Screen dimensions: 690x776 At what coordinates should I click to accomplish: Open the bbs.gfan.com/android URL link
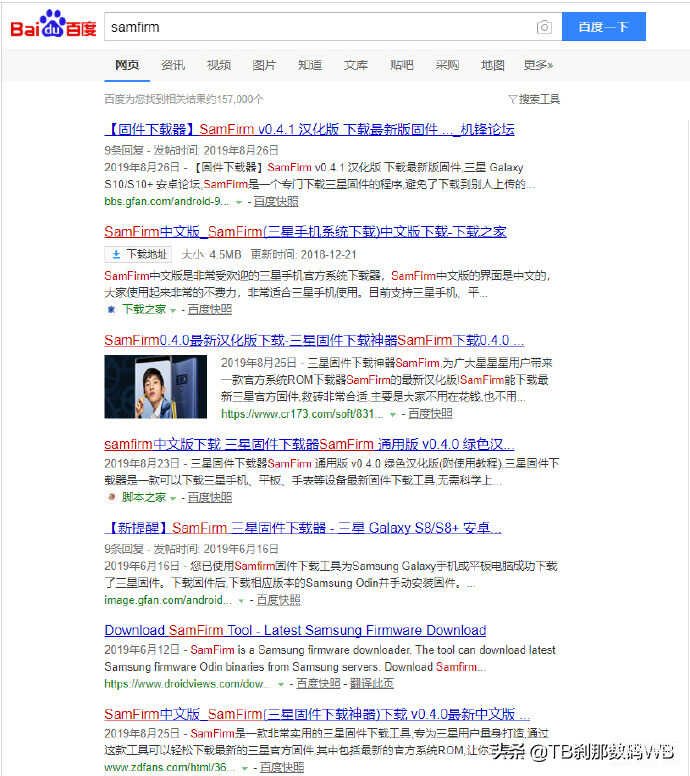point(167,201)
